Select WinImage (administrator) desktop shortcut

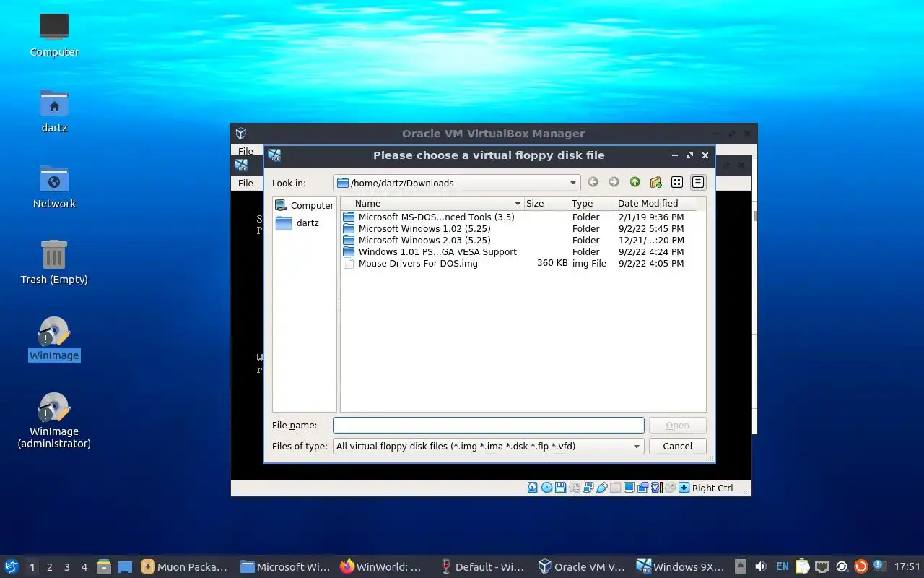(54, 420)
